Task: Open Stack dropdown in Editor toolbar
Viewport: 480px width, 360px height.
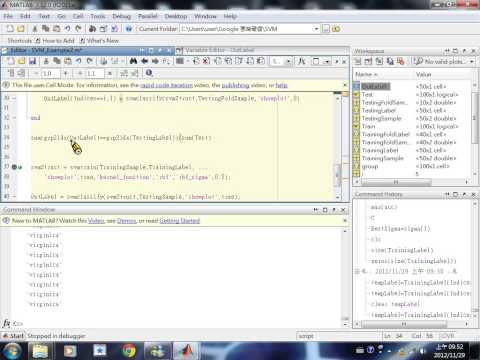Action: coord(288,61)
